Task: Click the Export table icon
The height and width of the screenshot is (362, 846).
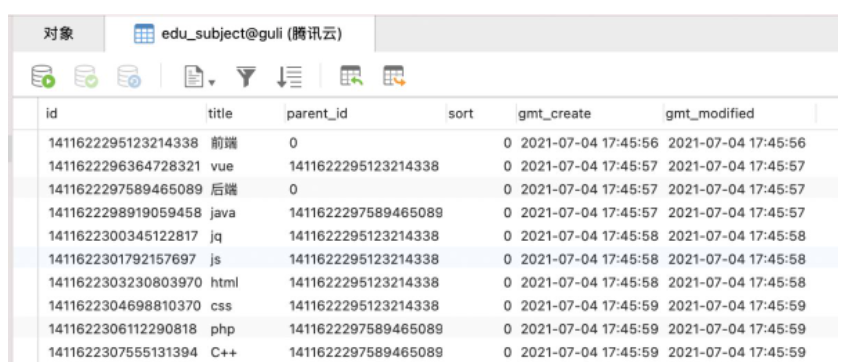Action: coord(394,76)
